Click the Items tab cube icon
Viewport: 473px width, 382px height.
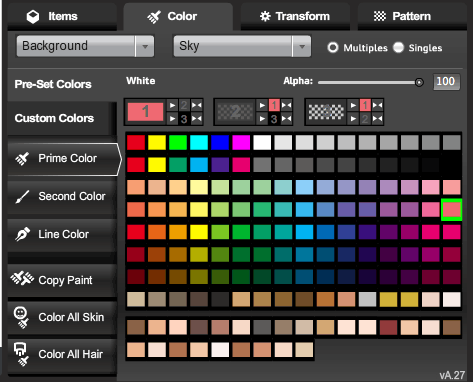(33, 17)
